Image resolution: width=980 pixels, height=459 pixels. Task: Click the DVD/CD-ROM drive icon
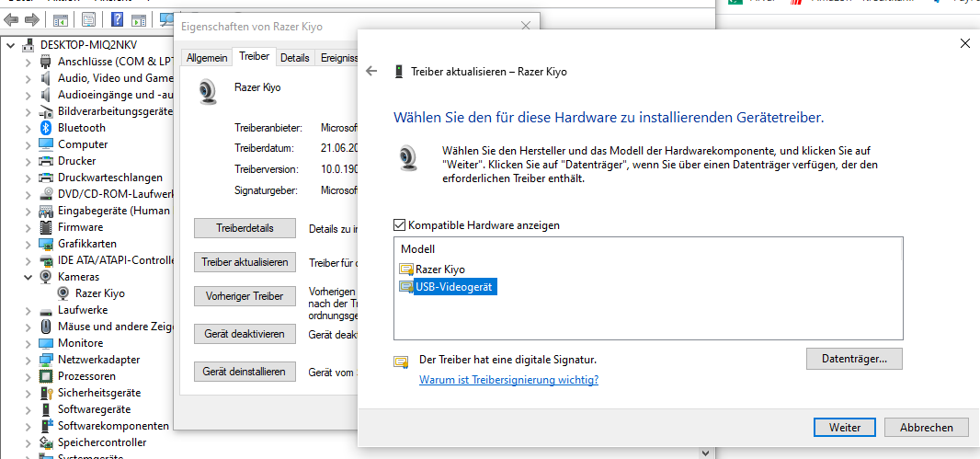pyautogui.click(x=46, y=194)
